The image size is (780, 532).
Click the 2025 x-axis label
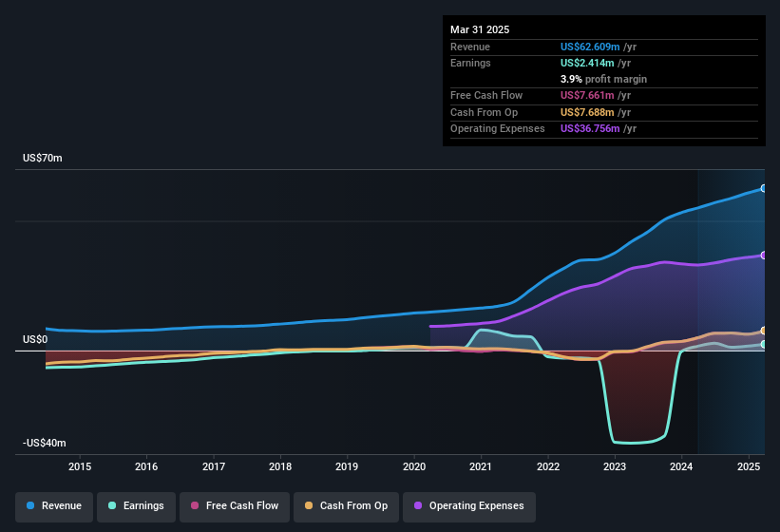point(748,466)
